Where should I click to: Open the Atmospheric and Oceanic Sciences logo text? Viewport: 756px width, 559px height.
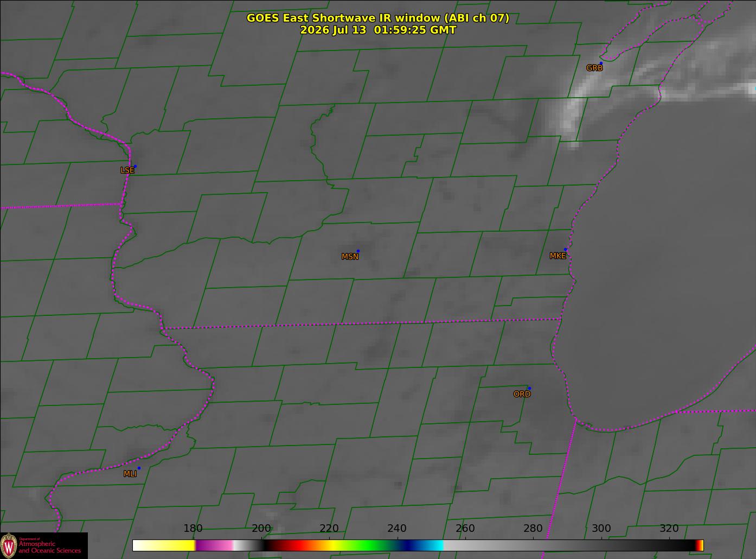pos(50,546)
